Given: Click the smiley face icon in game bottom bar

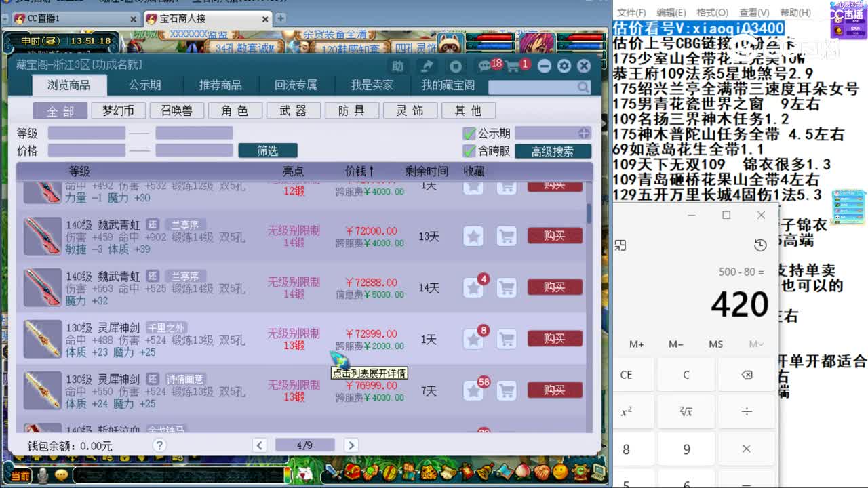Looking at the screenshot, I should tap(559, 471).
